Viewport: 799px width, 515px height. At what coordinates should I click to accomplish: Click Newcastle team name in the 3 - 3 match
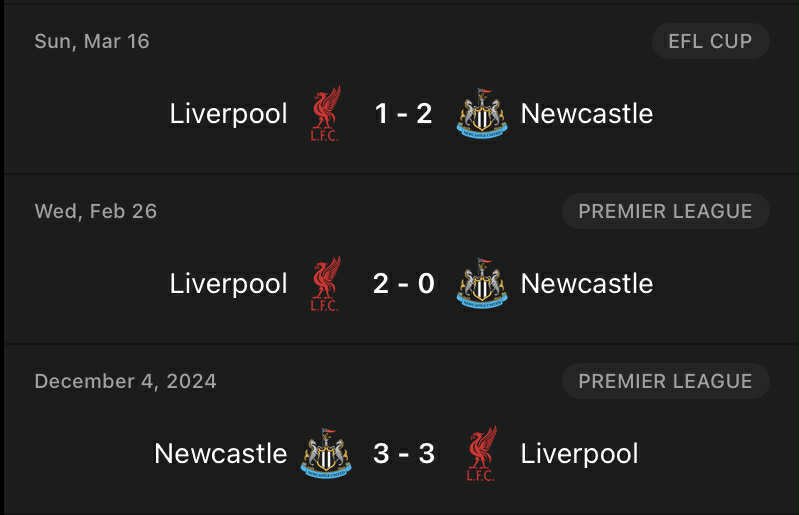point(221,454)
